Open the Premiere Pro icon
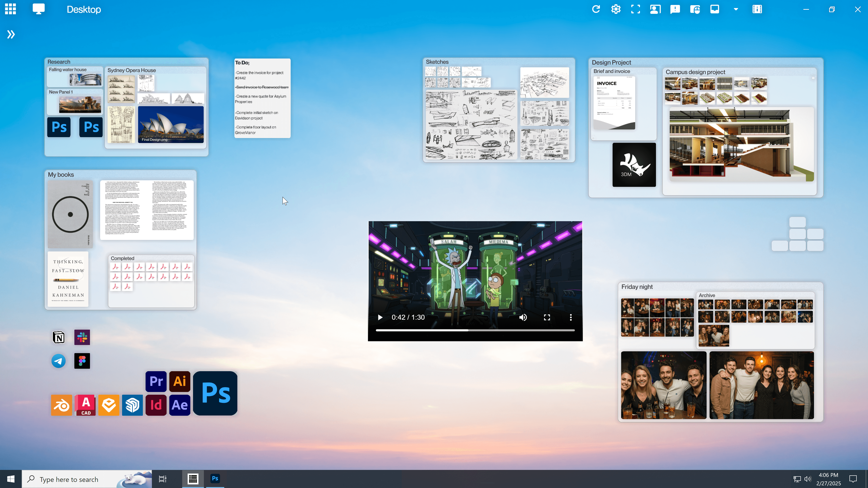Screen dimensions: 868x488 (156, 381)
